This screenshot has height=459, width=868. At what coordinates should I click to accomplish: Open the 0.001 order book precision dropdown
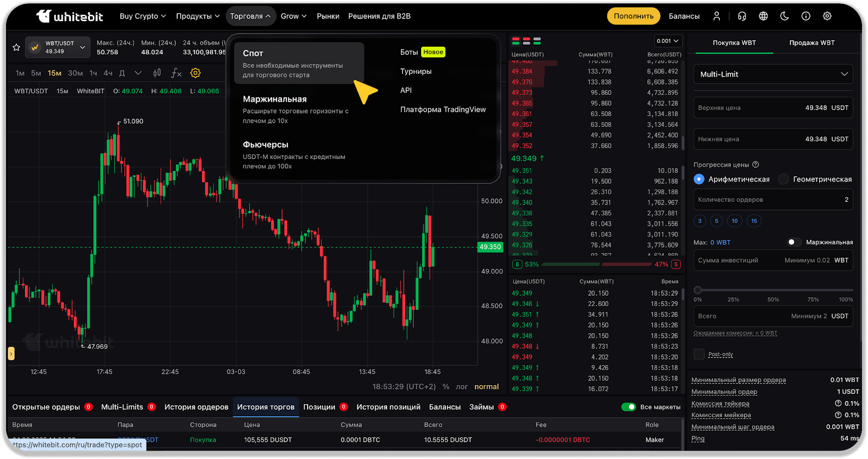click(667, 41)
